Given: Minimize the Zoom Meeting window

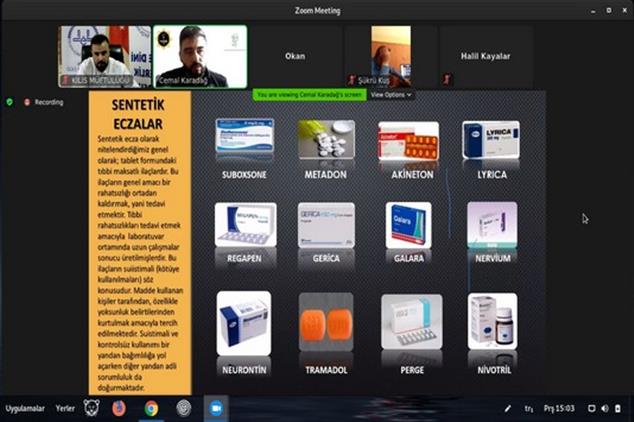Looking at the screenshot, I should (593, 11).
